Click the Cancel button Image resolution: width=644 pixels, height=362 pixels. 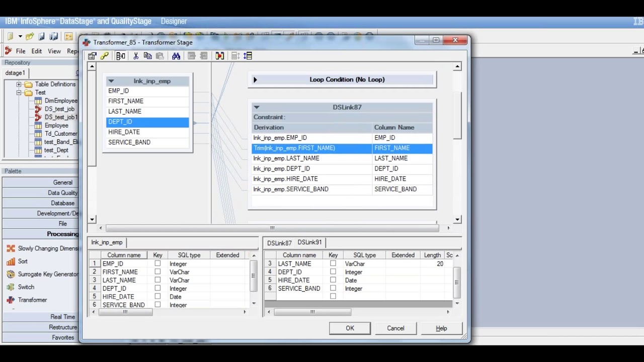(x=395, y=328)
